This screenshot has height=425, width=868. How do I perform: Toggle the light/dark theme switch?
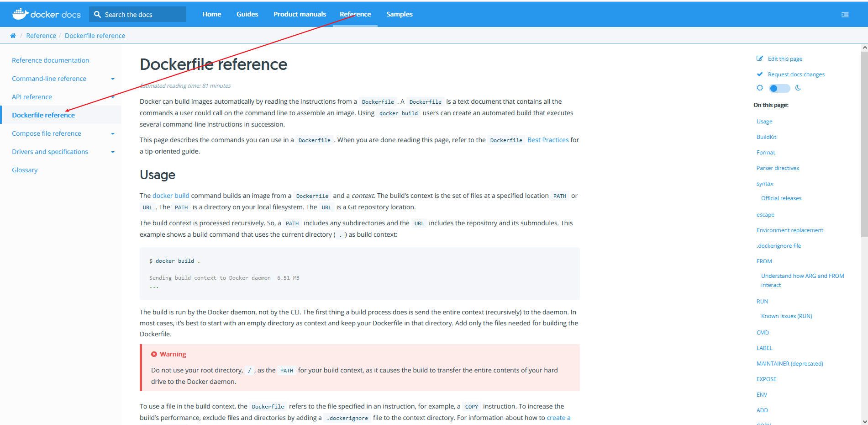[779, 88]
